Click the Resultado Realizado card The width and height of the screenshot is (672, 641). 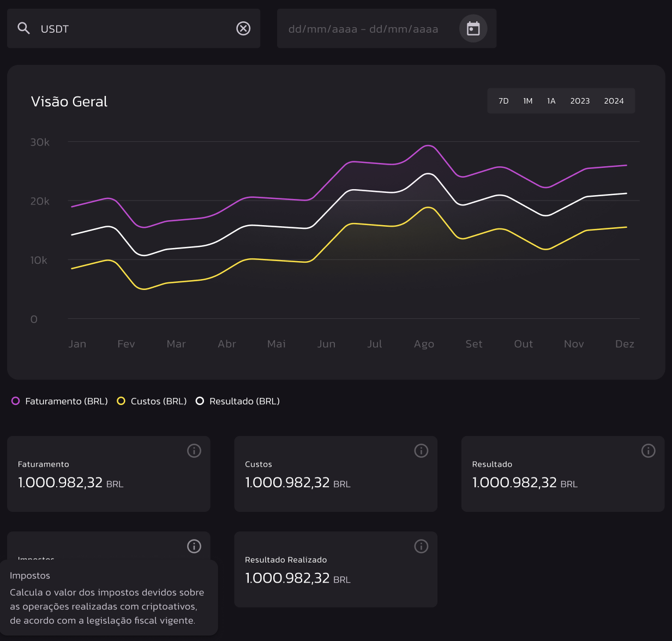point(335,569)
